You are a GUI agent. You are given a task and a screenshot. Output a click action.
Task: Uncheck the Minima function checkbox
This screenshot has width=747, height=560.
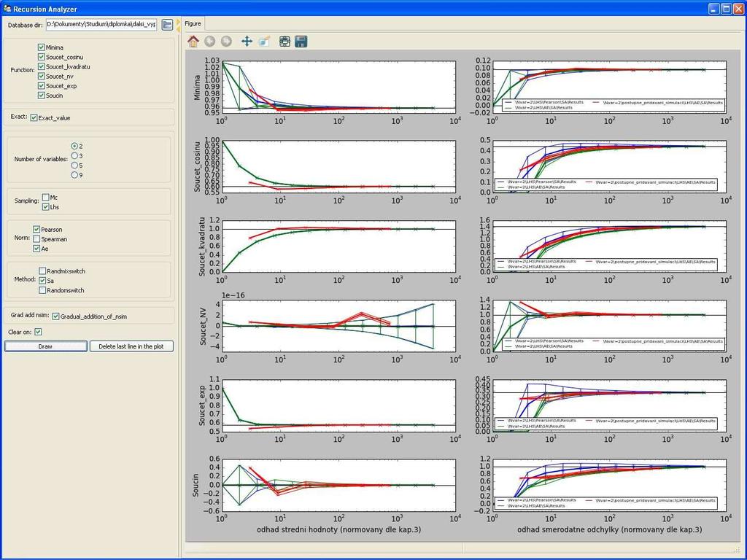[41, 47]
